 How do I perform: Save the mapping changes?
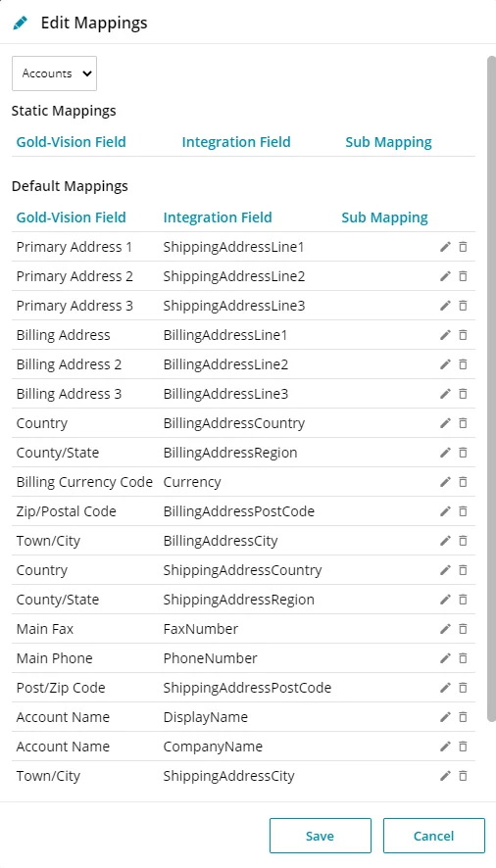[321, 836]
